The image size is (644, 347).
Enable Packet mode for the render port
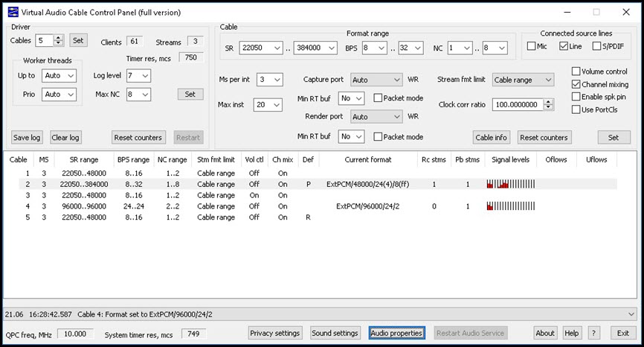[x=378, y=136]
